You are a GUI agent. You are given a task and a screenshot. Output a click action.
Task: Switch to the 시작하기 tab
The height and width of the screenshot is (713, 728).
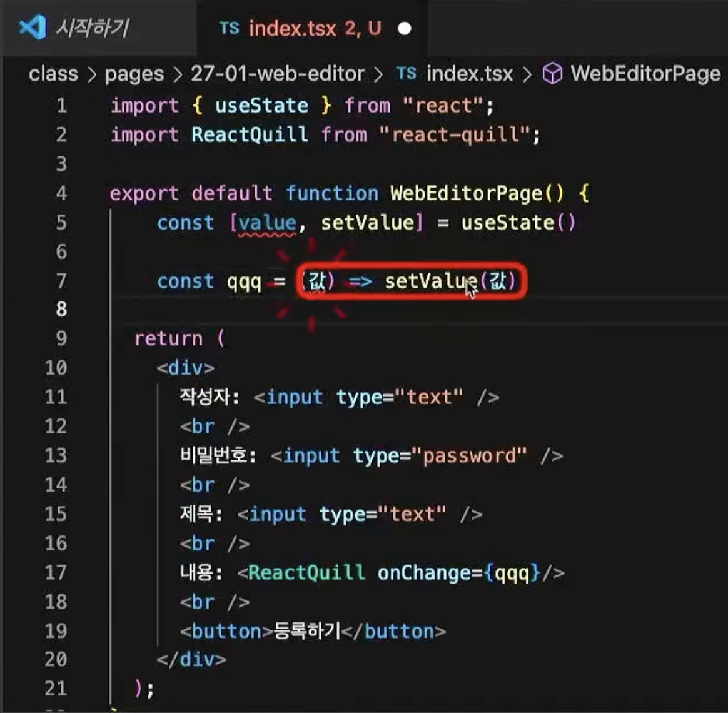click(x=98, y=28)
